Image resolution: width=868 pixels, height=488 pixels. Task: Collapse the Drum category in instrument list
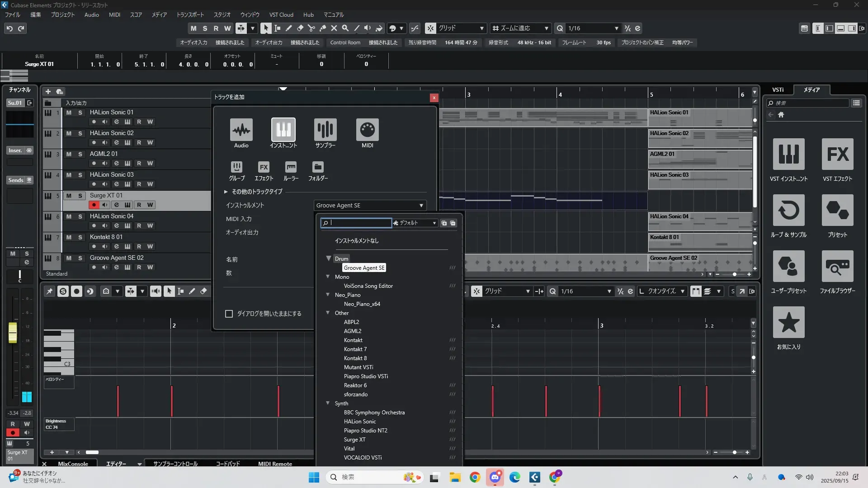click(x=329, y=259)
